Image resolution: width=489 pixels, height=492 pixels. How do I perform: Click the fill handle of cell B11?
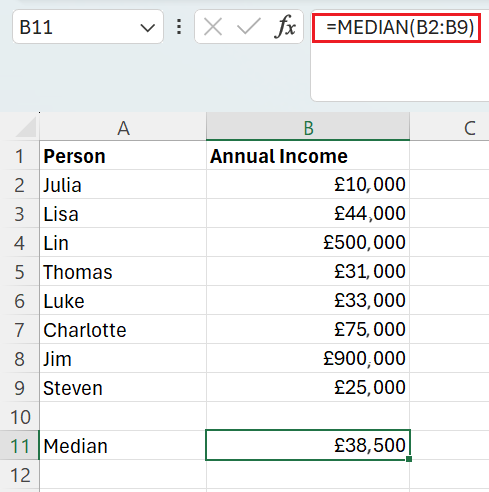click(x=409, y=459)
